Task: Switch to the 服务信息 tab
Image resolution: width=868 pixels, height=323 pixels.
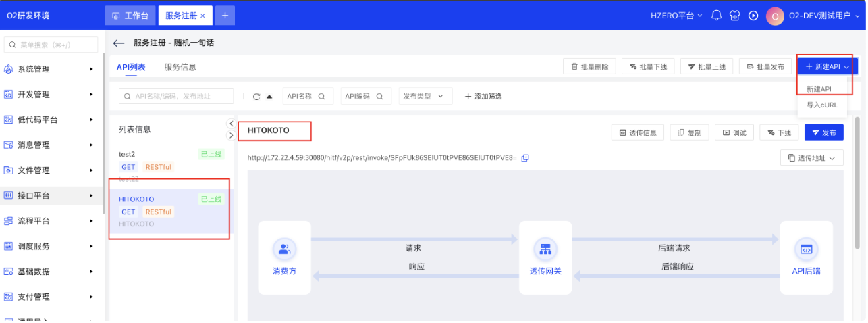Action: point(180,67)
